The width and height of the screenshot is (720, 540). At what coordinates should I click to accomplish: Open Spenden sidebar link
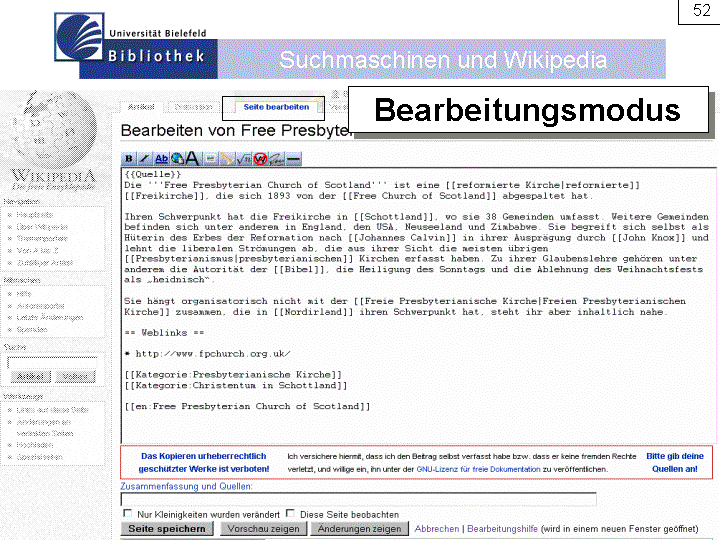pyautogui.click(x=32, y=330)
